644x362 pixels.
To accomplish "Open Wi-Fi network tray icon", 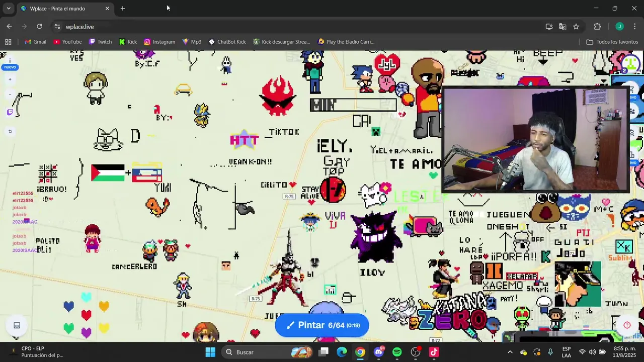I will click(582, 352).
